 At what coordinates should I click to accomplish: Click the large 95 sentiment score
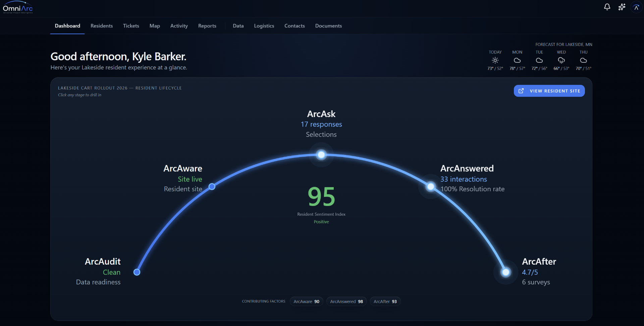point(321,197)
